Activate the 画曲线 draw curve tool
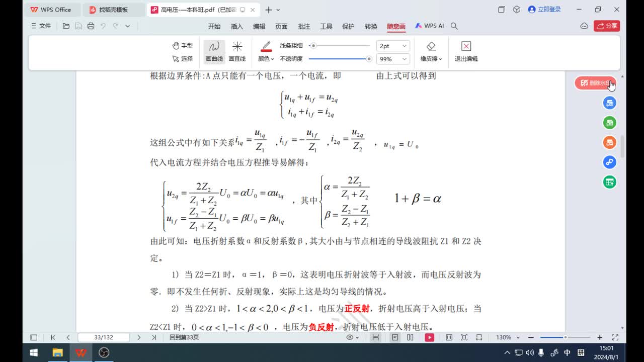Image resolution: width=644 pixels, height=362 pixels. click(x=214, y=51)
